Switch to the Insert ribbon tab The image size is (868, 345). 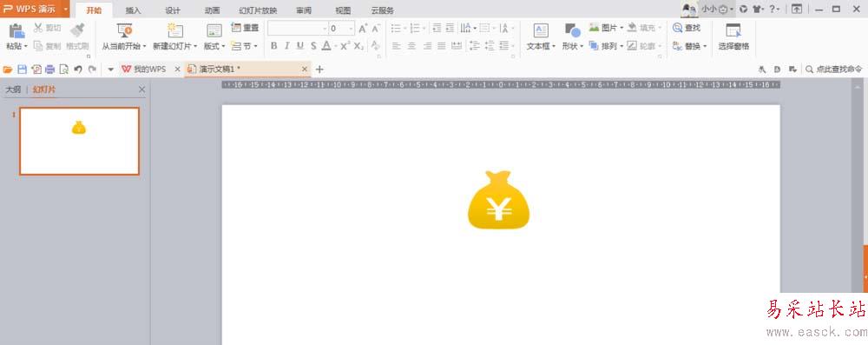pyautogui.click(x=133, y=10)
